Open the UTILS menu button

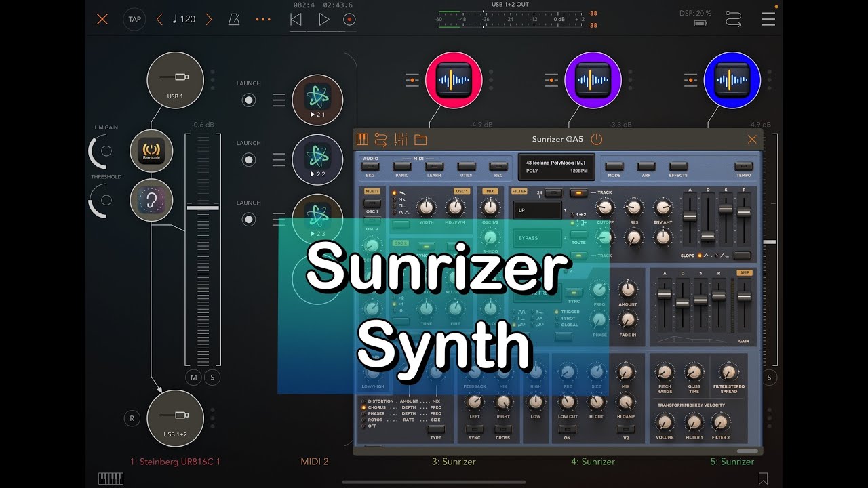point(466,167)
